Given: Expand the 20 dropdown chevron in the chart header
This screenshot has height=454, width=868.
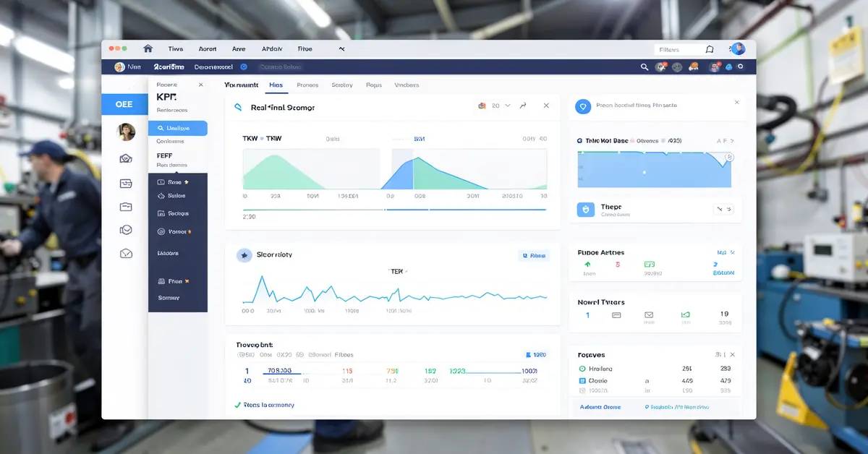Looking at the screenshot, I should [x=508, y=106].
